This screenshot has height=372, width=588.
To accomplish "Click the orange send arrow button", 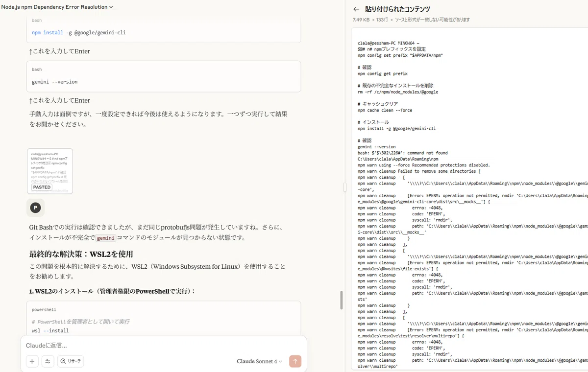I will (295, 361).
